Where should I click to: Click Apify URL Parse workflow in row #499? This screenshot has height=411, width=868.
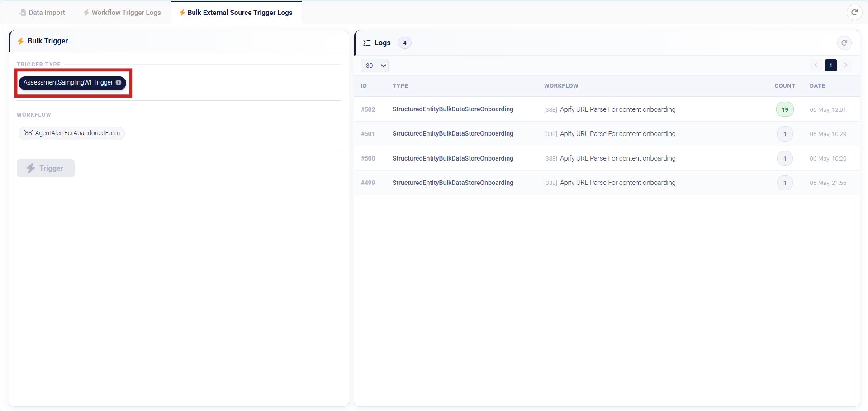pyautogui.click(x=610, y=183)
